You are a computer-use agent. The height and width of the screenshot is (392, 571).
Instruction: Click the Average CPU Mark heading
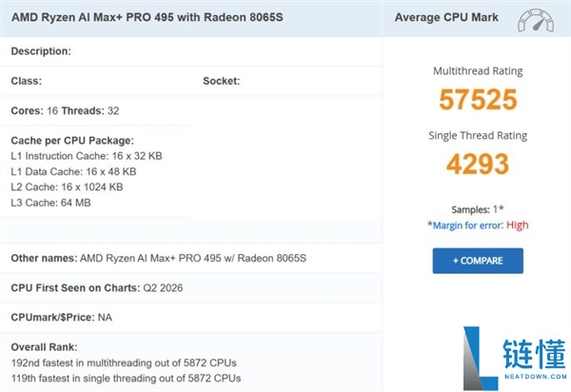click(446, 17)
